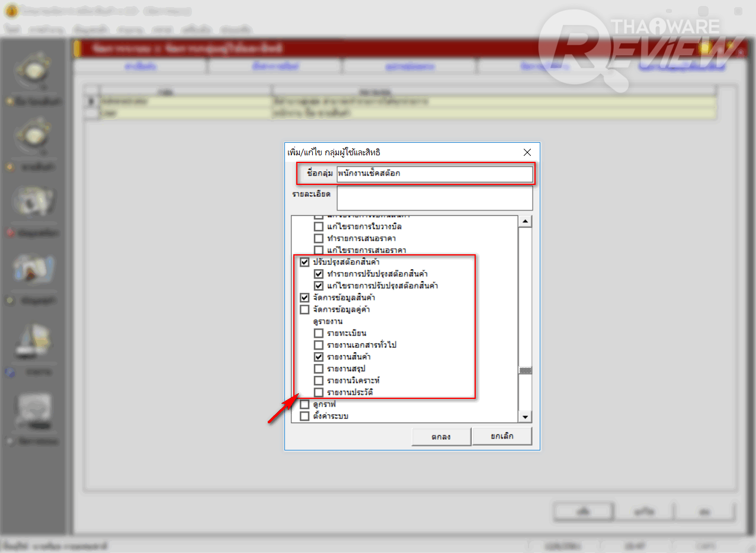Tick the แก้ไขรายการใบวางบิล checkbox
756x553 pixels.
(x=319, y=226)
